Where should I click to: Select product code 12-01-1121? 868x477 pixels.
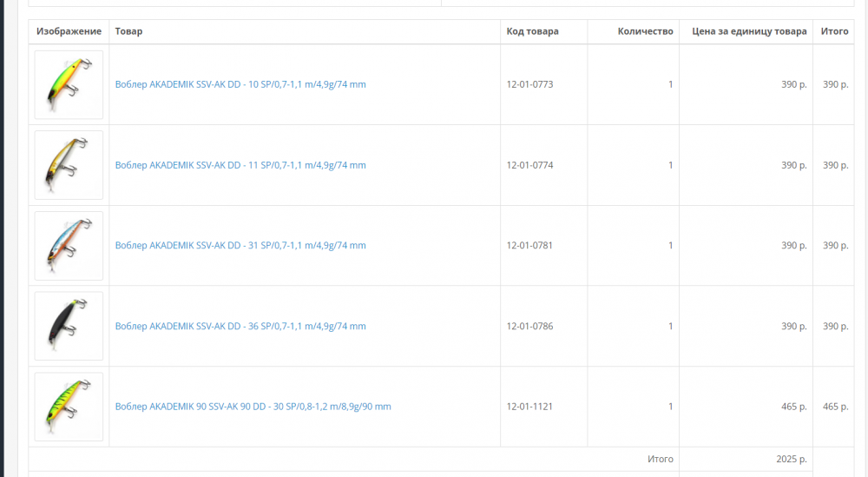529,407
